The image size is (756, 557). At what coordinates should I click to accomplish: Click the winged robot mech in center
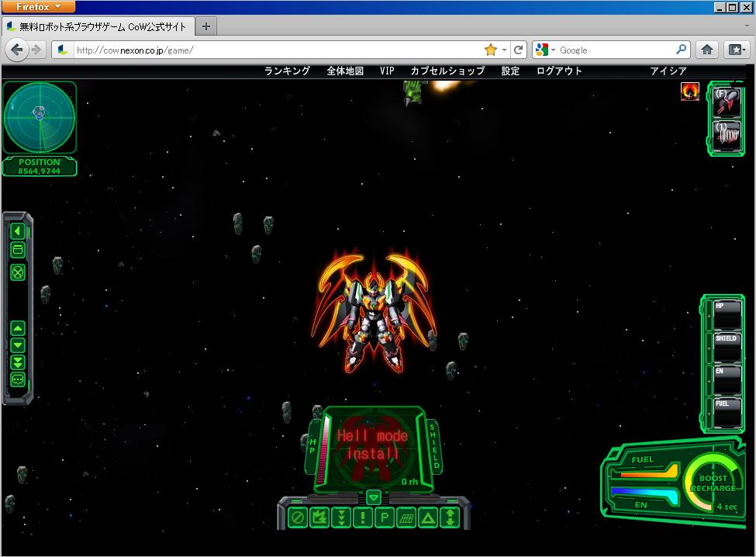[x=374, y=311]
